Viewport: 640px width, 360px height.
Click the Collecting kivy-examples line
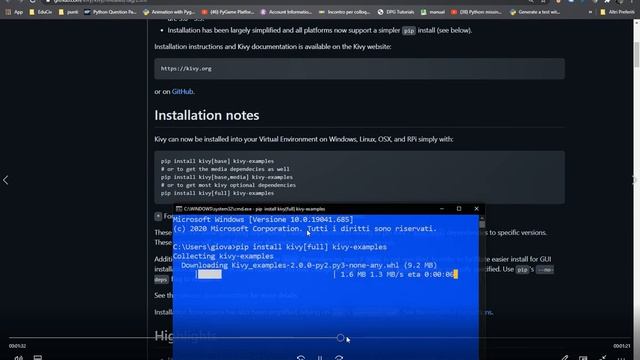click(x=223, y=256)
